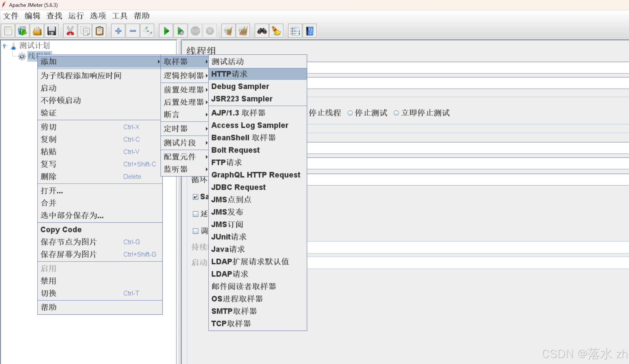This screenshot has width=629, height=364.
Task: Choose BeanShell 取样器
Action: click(258, 138)
